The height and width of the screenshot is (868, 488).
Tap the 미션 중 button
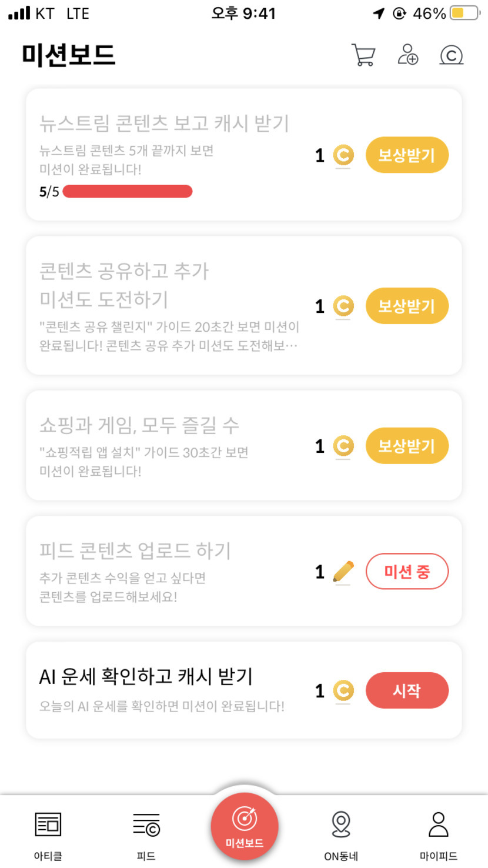coord(407,572)
